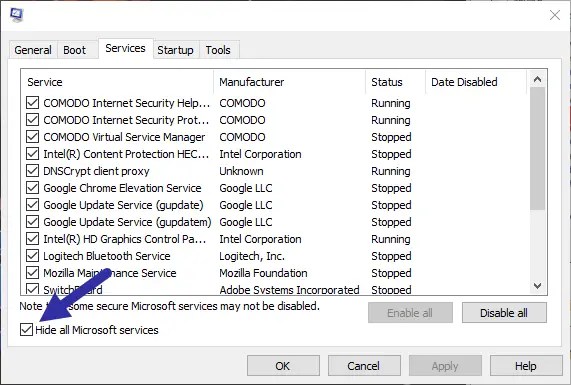
Task: Click the Cancel button
Action: (x=364, y=366)
